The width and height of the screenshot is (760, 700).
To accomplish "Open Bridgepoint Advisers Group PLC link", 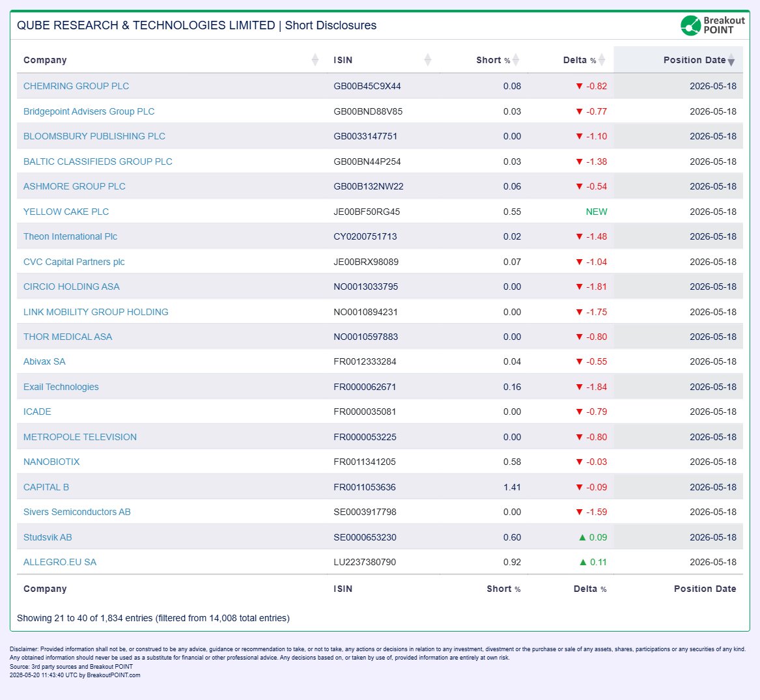I will (x=89, y=111).
